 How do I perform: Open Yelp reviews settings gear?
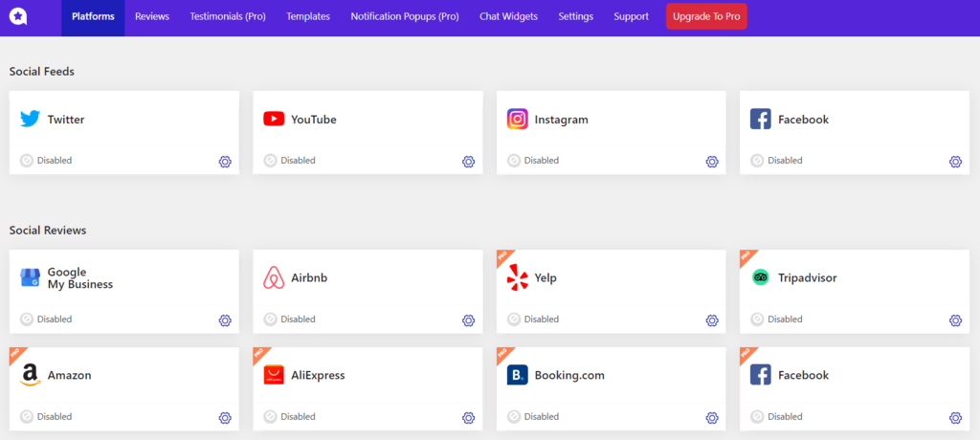click(712, 320)
